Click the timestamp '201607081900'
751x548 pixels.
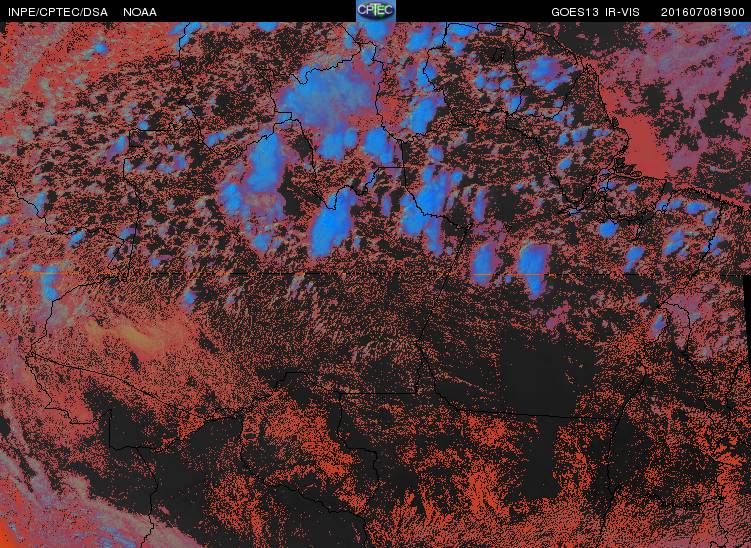click(x=703, y=12)
